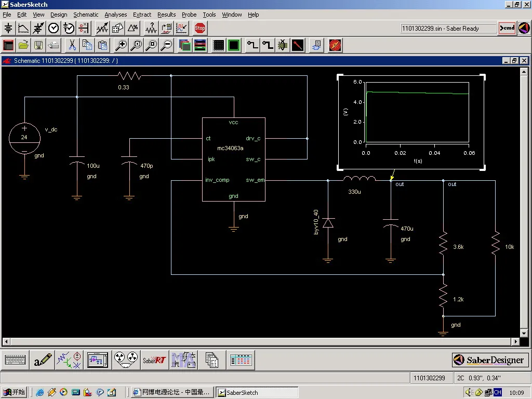
Task: Open the Extract menu
Action: coord(142,15)
